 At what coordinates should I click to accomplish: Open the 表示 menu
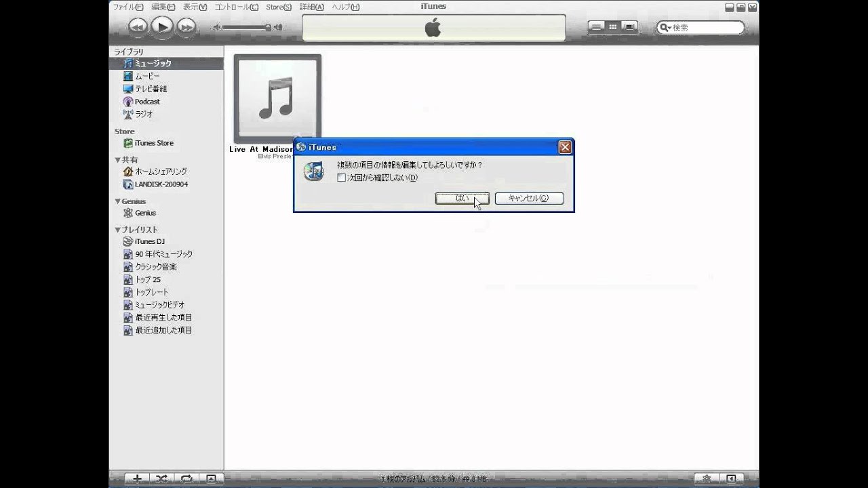point(195,7)
